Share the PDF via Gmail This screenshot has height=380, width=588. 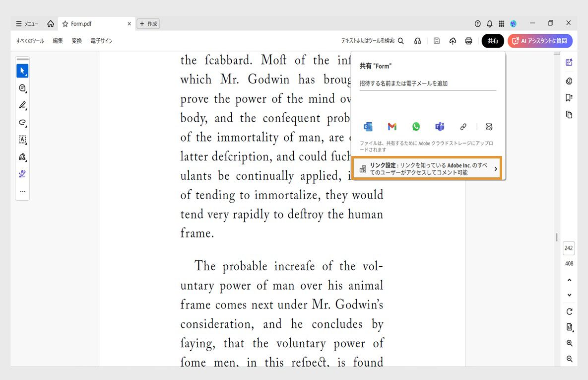pos(392,126)
